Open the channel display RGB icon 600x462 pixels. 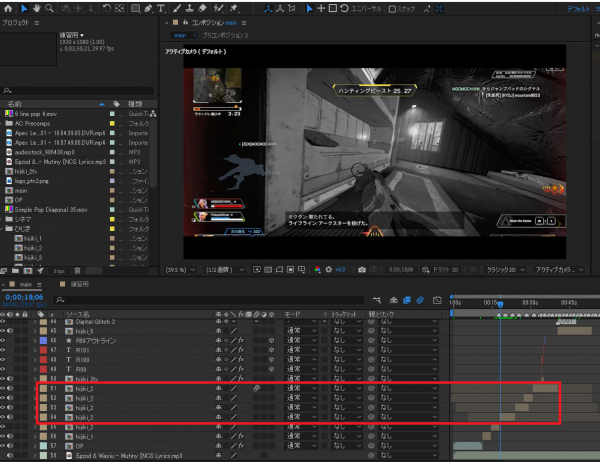(317, 269)
